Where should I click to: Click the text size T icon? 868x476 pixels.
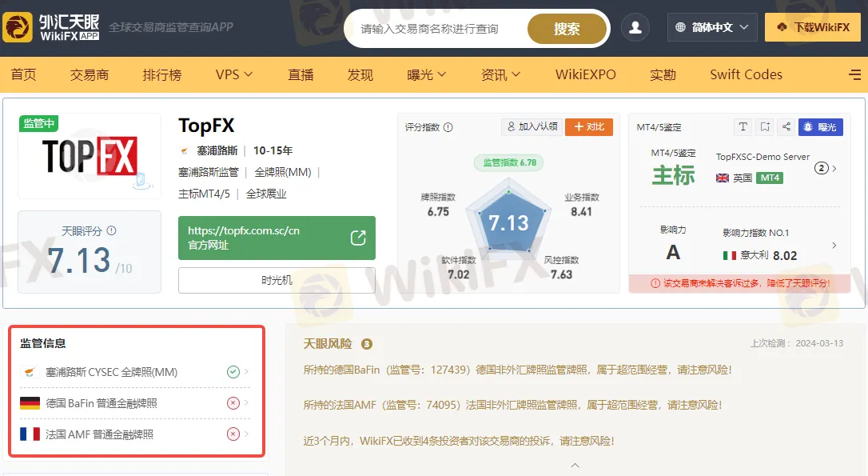743,127
